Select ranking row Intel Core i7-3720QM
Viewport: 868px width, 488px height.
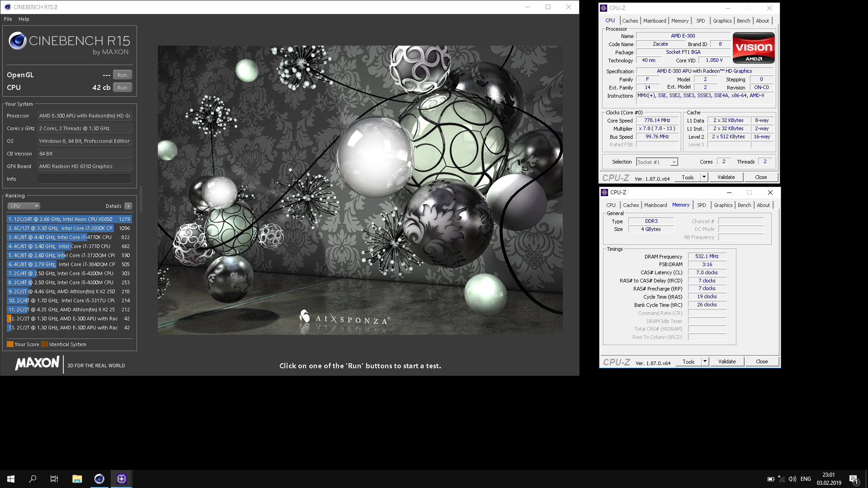pos(69,255)
